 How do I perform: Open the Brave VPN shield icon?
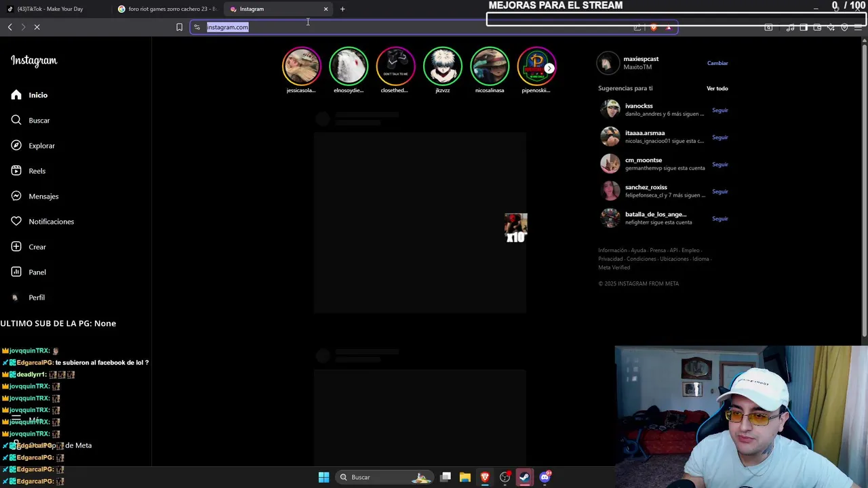pyautogui.click(x=844, y=27)
